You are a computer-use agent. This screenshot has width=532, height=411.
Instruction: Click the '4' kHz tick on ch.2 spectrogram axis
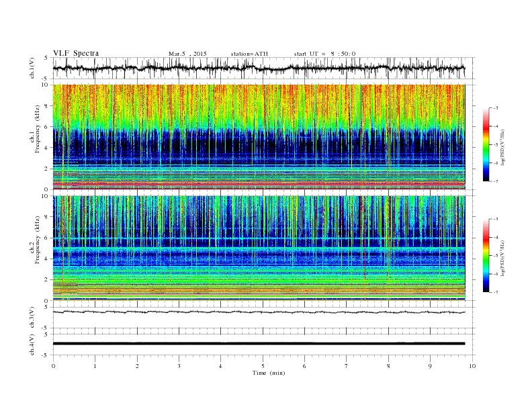pos(46,259)
